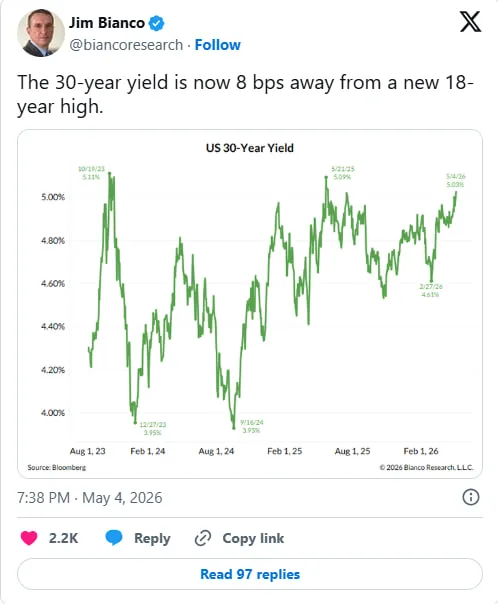
Task: Click the 9/16/24 3.93% low label
Action: click(x=252, y=426)
